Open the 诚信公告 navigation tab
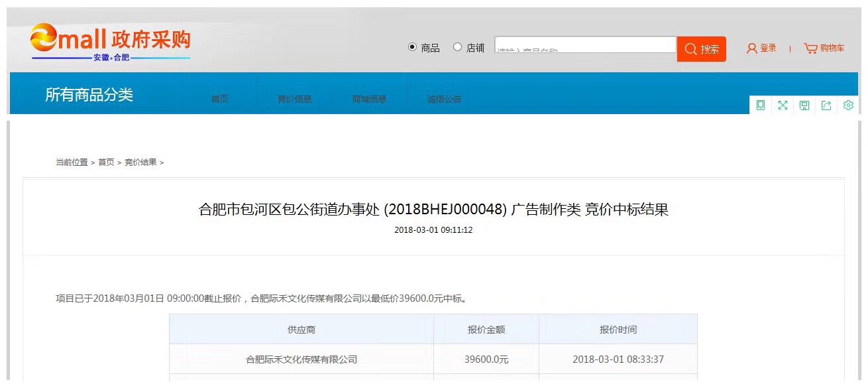This screenshot has width=868, height=386. pyautogui.click(x=444, y=99)
